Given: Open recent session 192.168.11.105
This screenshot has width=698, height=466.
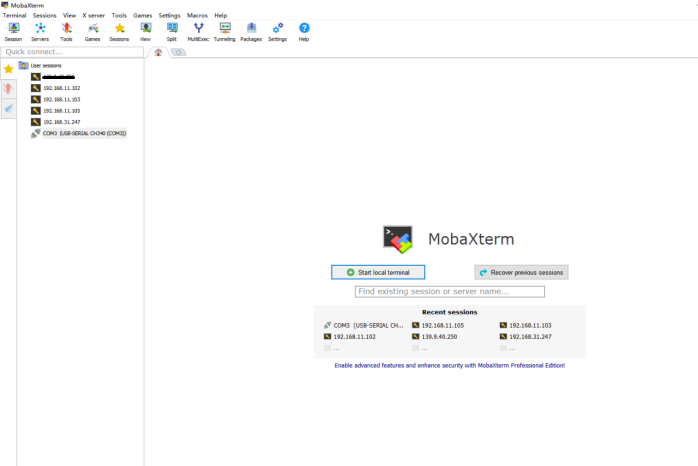Looking at the screenshot, I should point(438,325).
